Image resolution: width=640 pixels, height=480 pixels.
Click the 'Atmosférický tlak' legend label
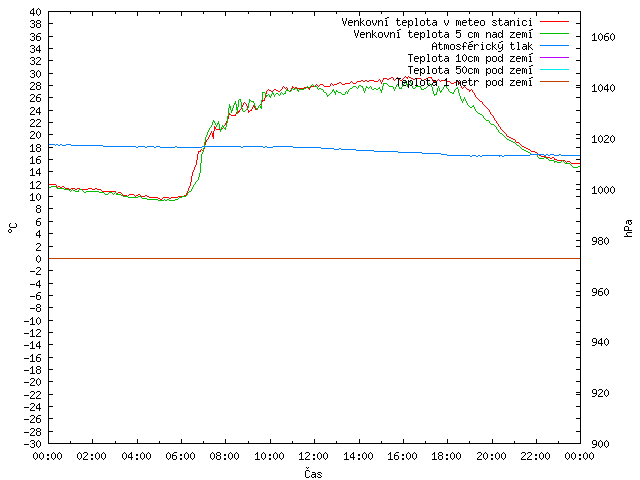click(x=482, y=46)
